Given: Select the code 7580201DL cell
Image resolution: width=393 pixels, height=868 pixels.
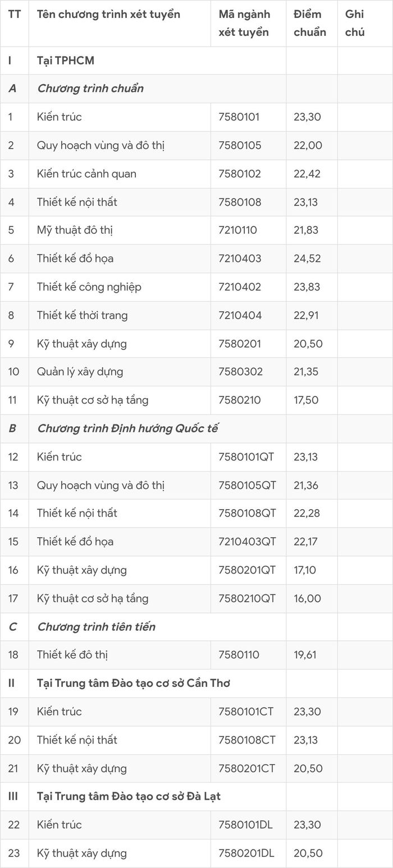Looking at the screenshot, I should [247, 853].
